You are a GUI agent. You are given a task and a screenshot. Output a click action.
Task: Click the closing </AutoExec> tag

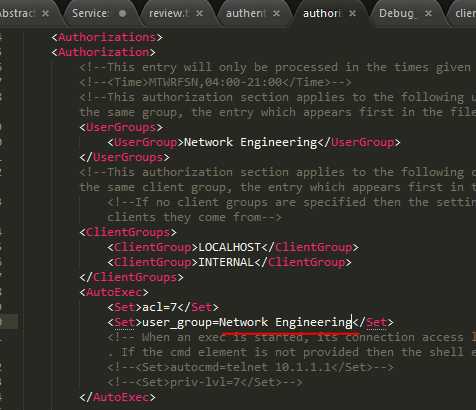click(117, 397)
